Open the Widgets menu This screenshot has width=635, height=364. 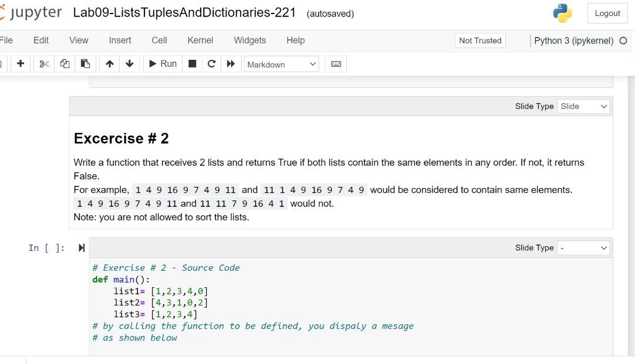(249, 40)
